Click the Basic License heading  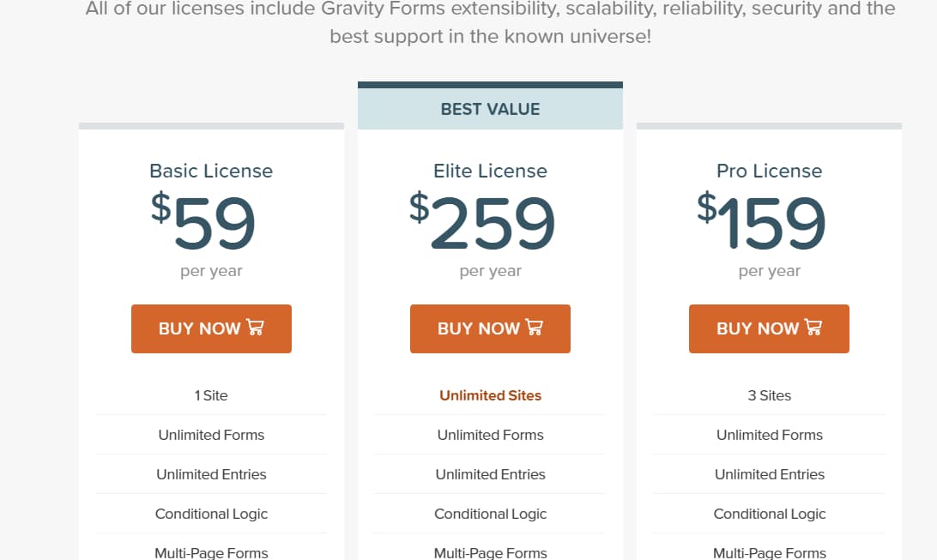(x=211, y=171)
